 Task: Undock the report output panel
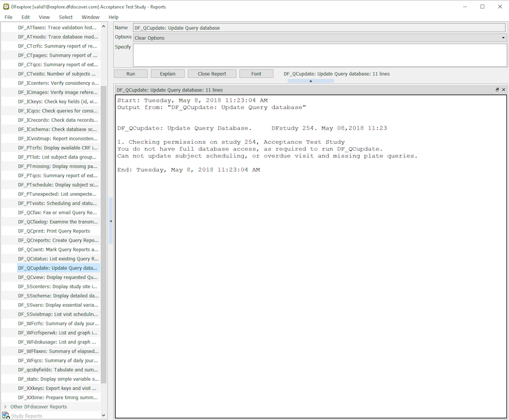click(497, 90)
